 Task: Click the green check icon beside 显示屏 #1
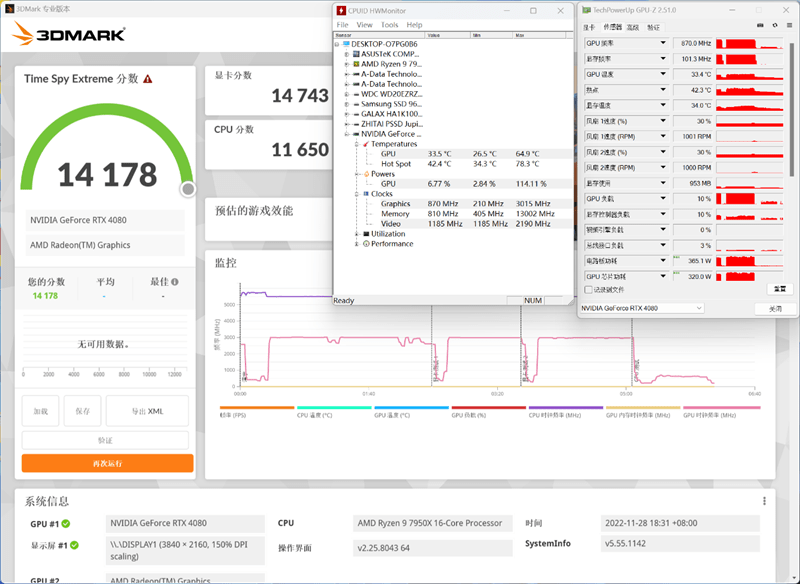[x=74, y=545]
